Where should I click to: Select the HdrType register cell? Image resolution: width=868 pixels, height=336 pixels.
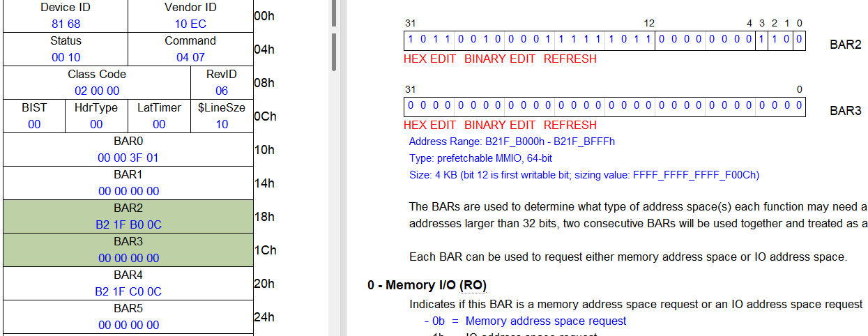tap(96, 116)
